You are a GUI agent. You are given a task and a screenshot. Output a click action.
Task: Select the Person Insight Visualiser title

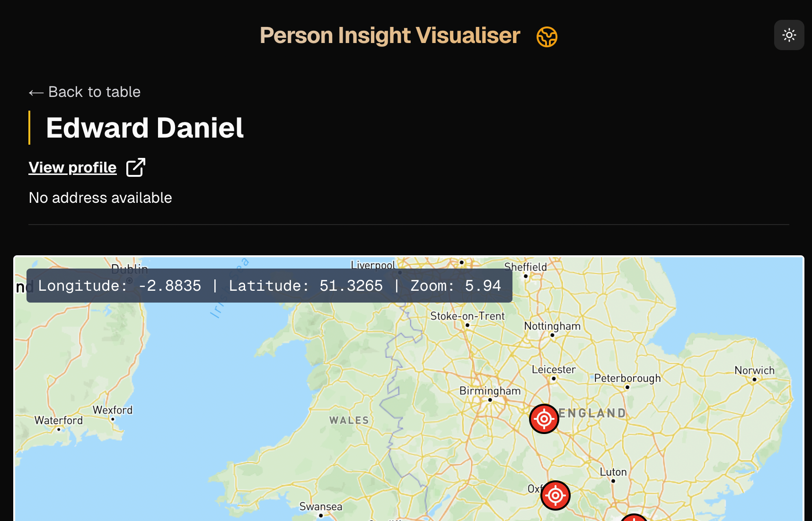(389, 35)
